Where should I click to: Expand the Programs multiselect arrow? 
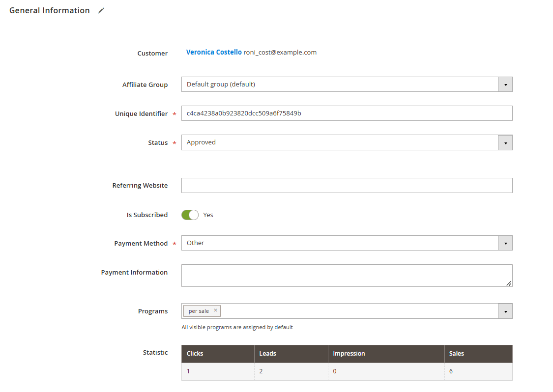tap(505, 311)
